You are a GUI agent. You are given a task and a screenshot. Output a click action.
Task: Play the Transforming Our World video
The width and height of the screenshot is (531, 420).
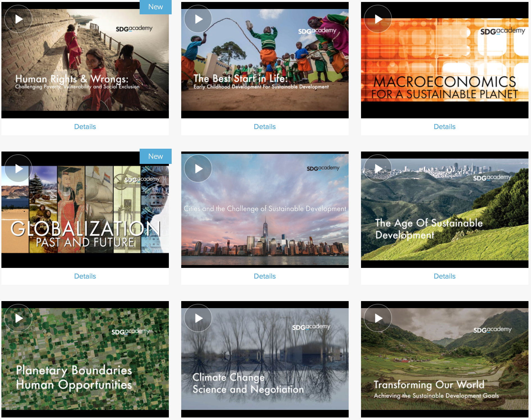[x=378, y=318]
